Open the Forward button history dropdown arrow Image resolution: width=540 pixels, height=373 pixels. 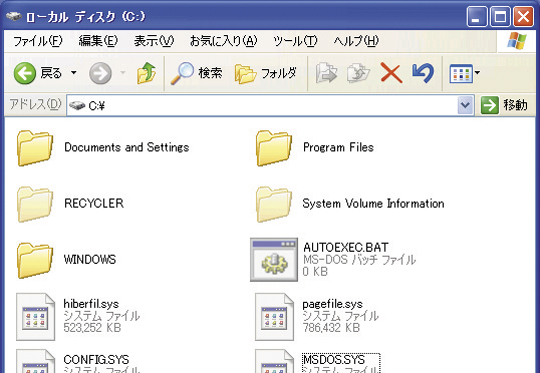point(123,73)
